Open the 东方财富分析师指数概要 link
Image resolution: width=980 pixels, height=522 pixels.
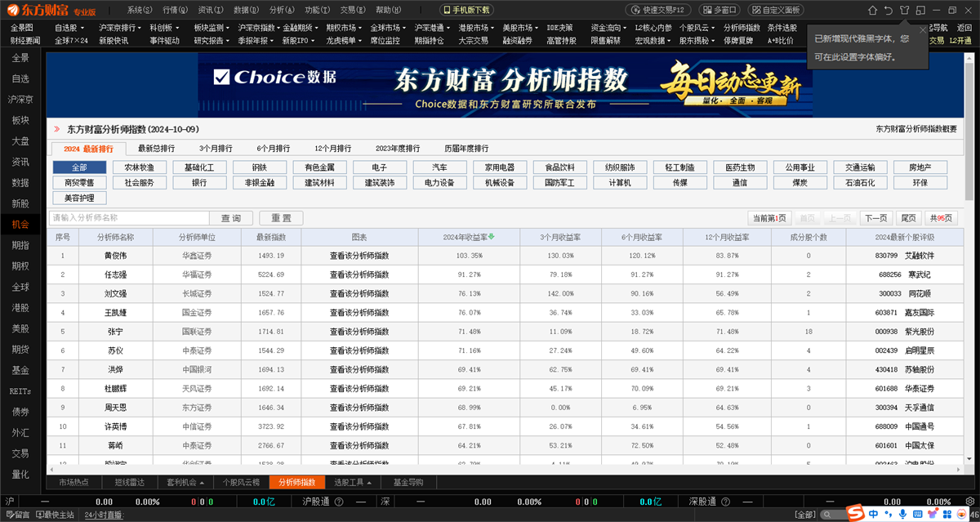coord(915,129)
